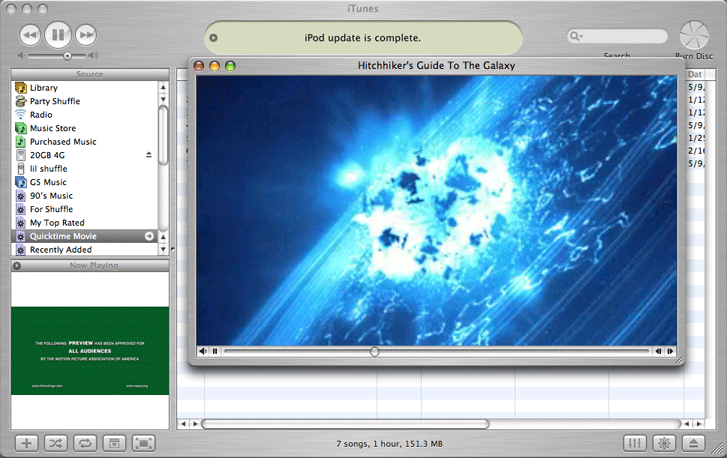Click the Purchased Music icon

point(20,141)
